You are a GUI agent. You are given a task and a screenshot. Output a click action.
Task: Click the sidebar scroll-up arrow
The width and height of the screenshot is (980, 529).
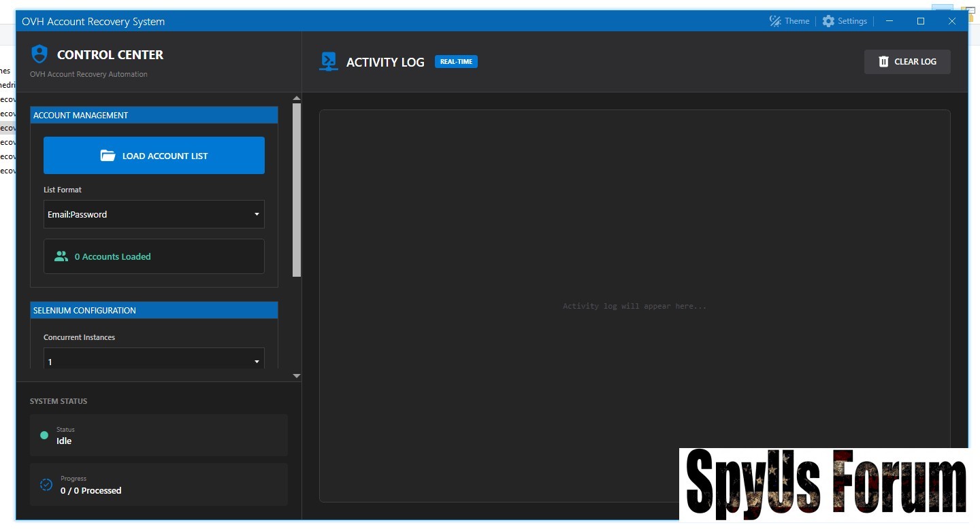point(296,98)
